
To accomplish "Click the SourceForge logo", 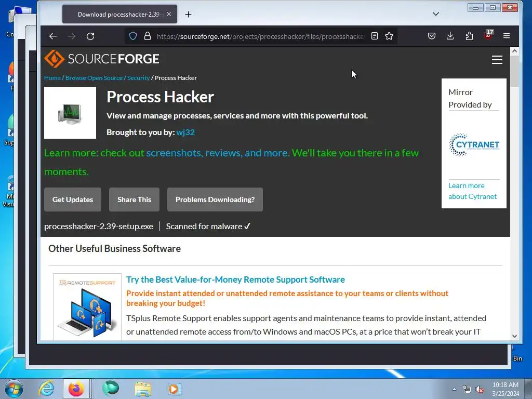I will (102, 59).
